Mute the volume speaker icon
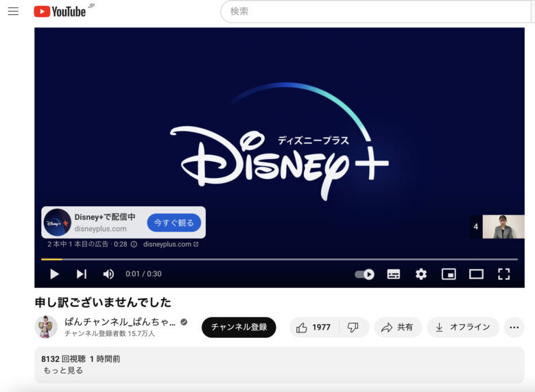Viewport: 535px width, 392px height. pyautogui.click(x=108, y=274)
